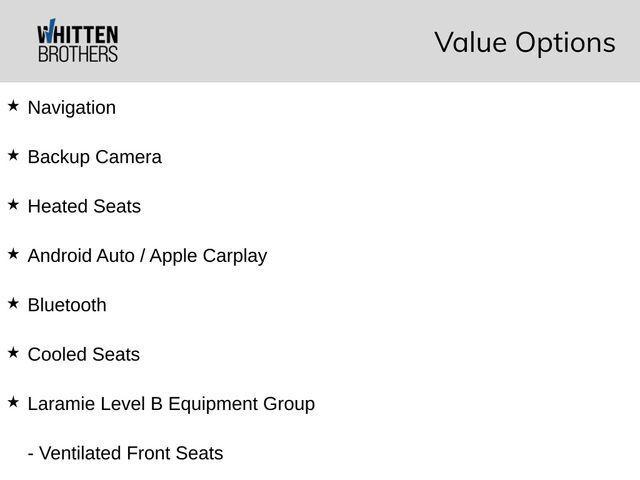Select the Bluetooth option text

click(67, 305)
